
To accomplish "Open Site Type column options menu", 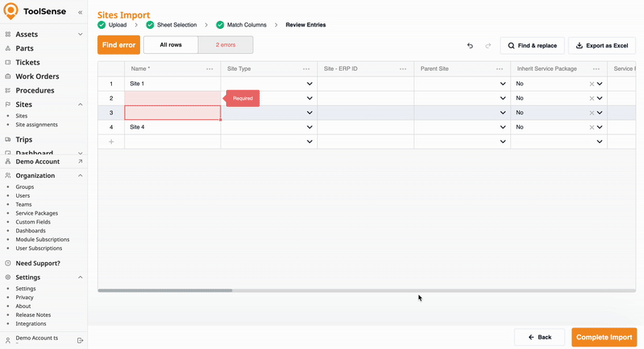I will pos(307,69).
